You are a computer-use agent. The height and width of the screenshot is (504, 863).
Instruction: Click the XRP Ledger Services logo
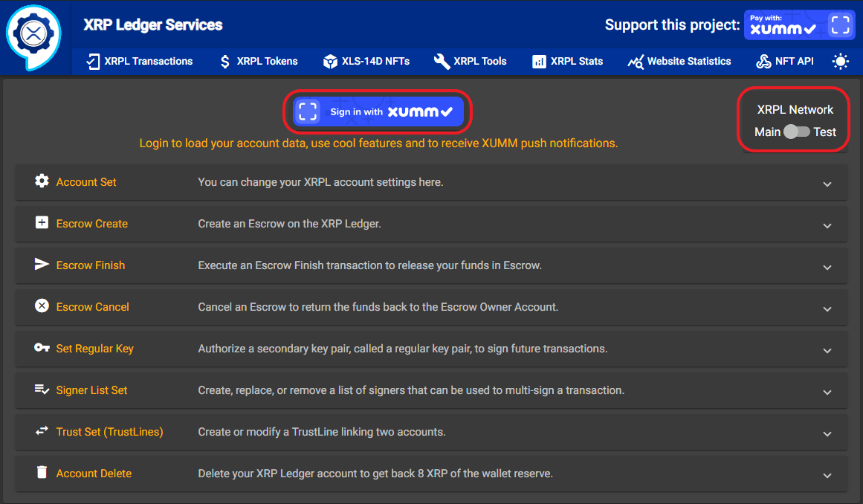[33, 37]
